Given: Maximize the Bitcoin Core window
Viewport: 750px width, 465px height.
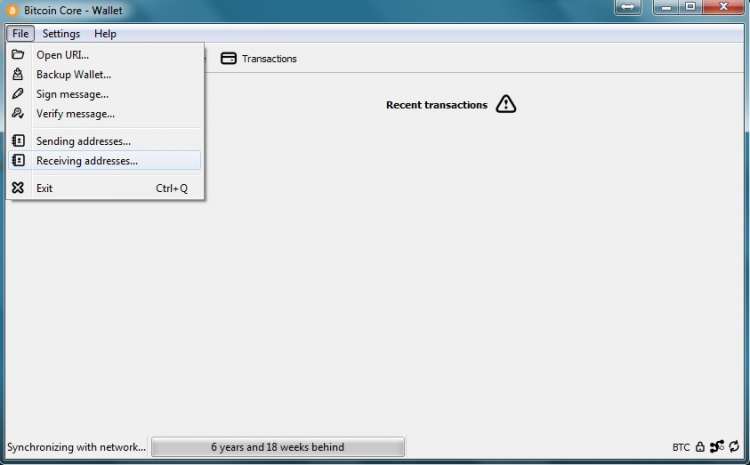Looking at the screenshot, I should (x=690, y=7).
